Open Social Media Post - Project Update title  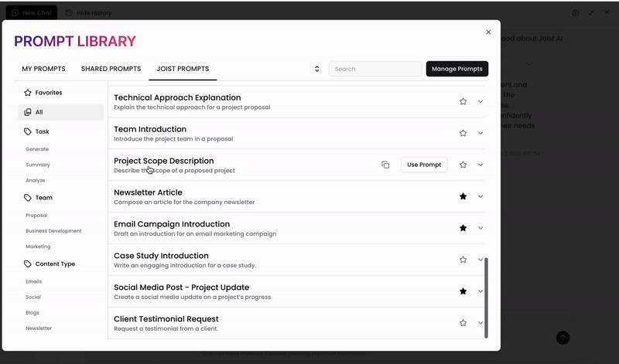(x=182, y=287)
